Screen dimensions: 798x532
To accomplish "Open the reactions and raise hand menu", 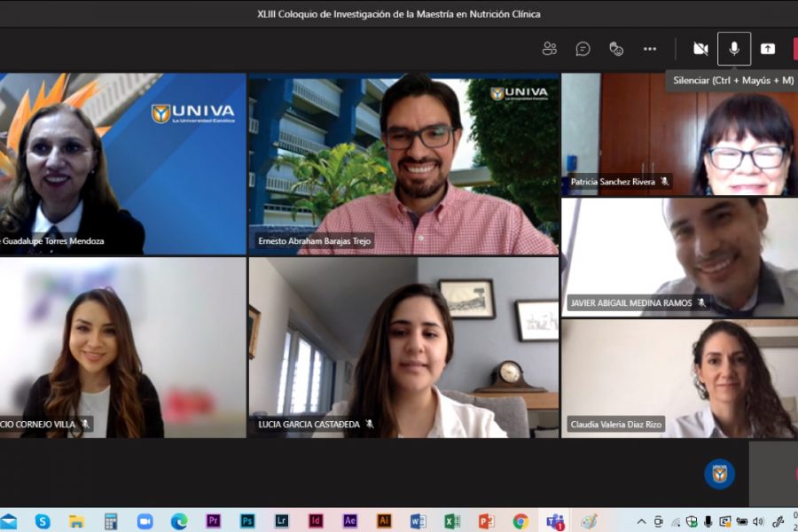I will [x=616, y=49].
